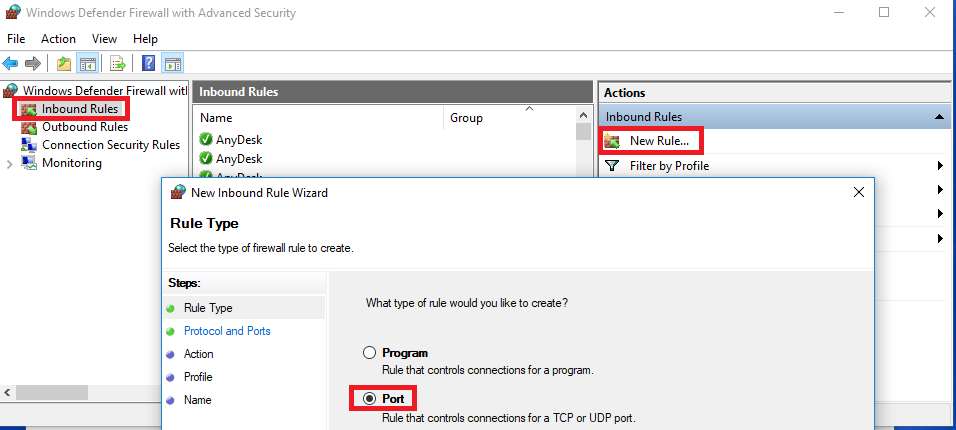Expand the Filter by Profile submenu arrow

[940, 166]
